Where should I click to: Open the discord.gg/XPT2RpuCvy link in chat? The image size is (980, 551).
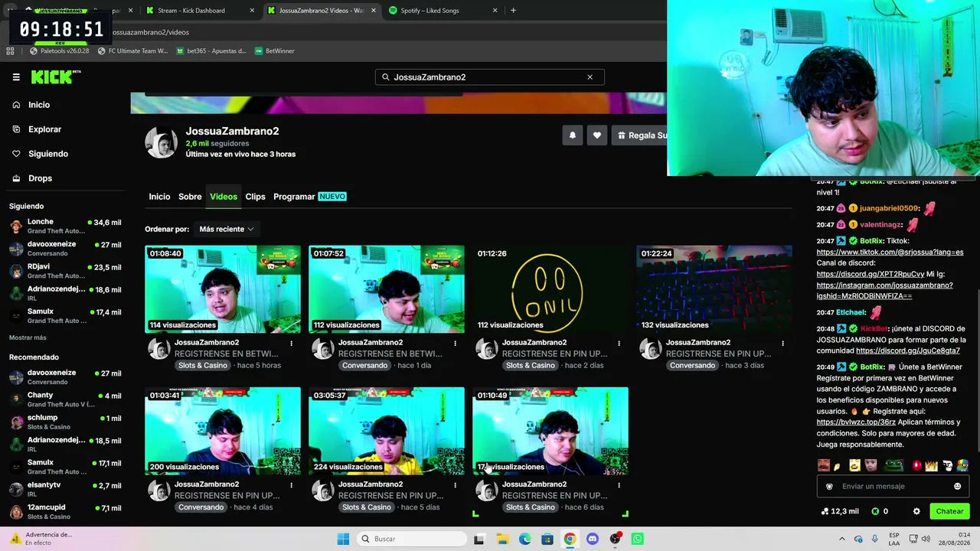pos(871,274)
